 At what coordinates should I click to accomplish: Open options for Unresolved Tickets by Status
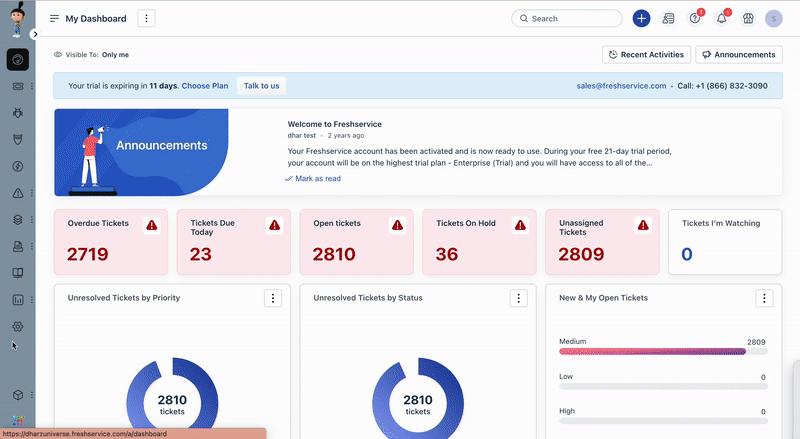[x=518, y=298]
